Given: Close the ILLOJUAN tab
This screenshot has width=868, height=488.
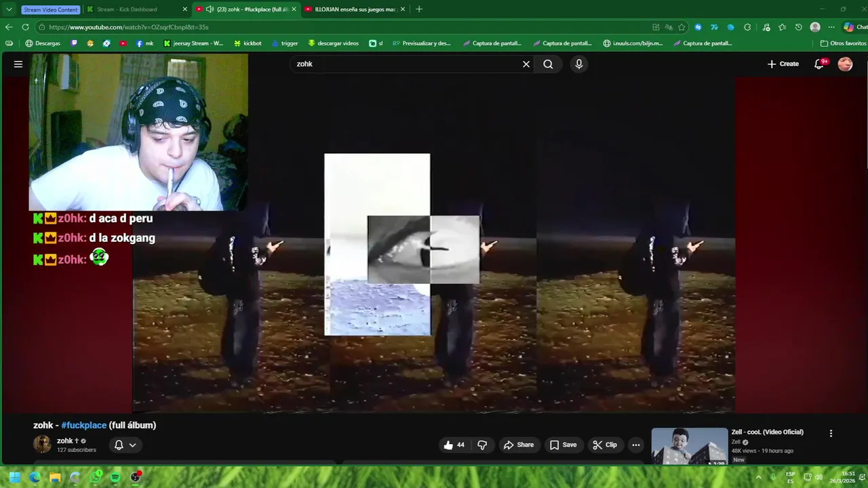Looking at the screenshot, I should (403, 9).
